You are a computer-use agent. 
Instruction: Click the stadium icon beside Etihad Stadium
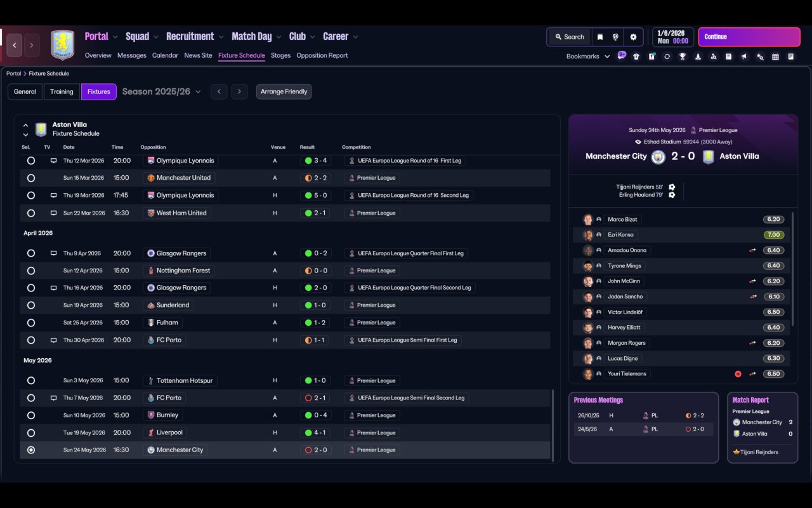click(638, 142)
